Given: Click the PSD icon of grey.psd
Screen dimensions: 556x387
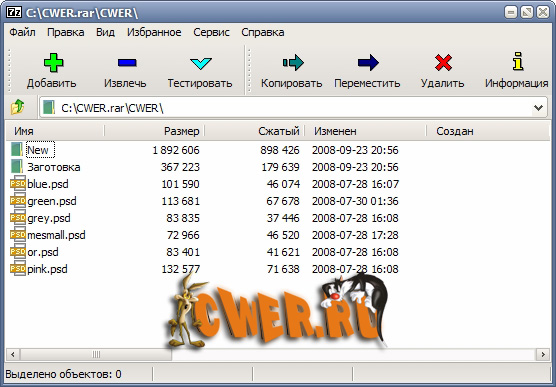Looking at the screenshot, I should [18, 218].
